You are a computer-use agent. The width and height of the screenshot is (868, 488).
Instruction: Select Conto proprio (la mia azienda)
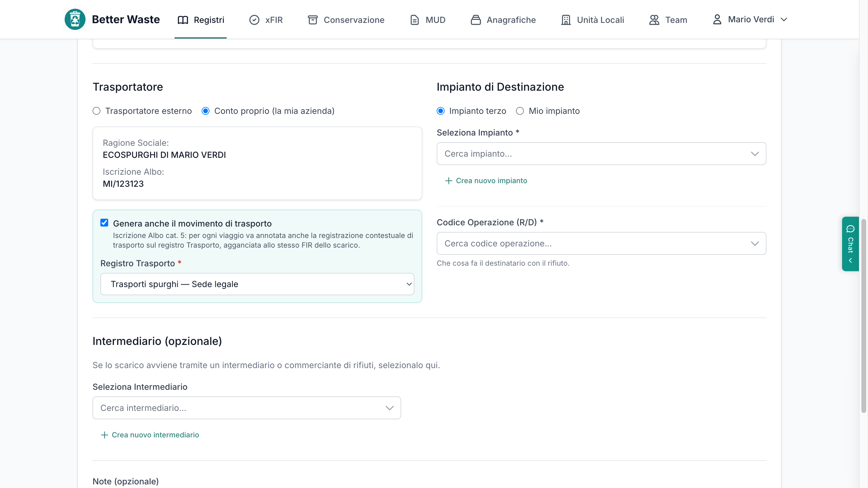click(x=206, y=111)
